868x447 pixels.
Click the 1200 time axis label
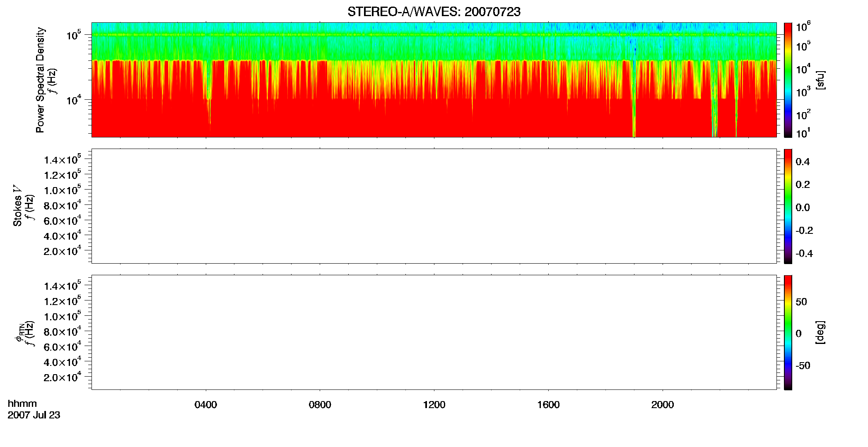434,405
